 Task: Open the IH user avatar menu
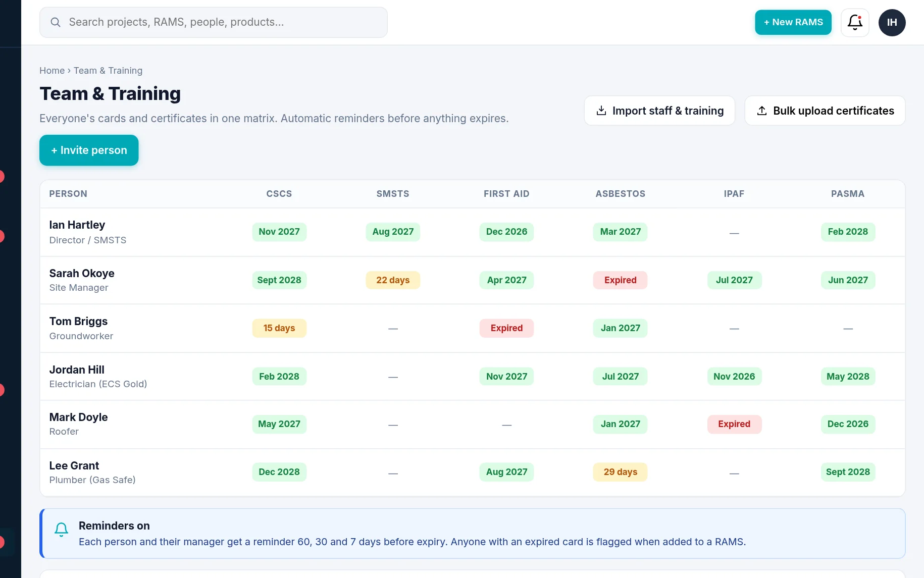tap(892, 22)
